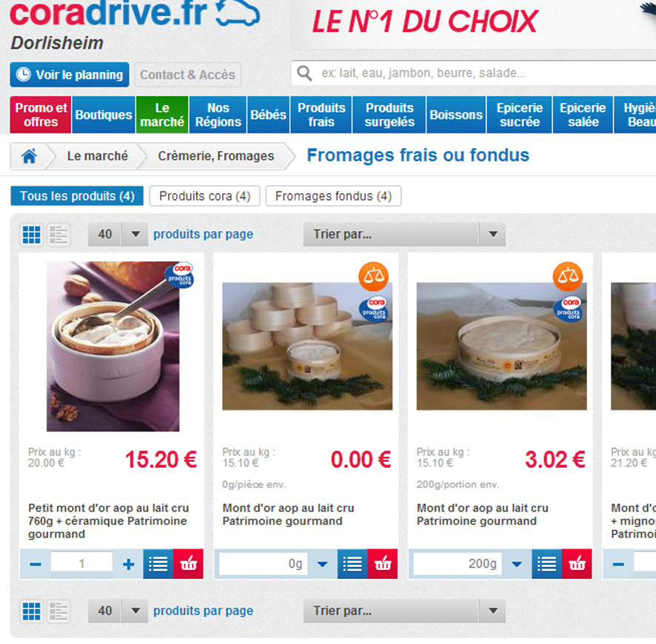This screenshot has width=656, height=644.
Task: Open Contact & Accès link
Action: tap(187, 75)
